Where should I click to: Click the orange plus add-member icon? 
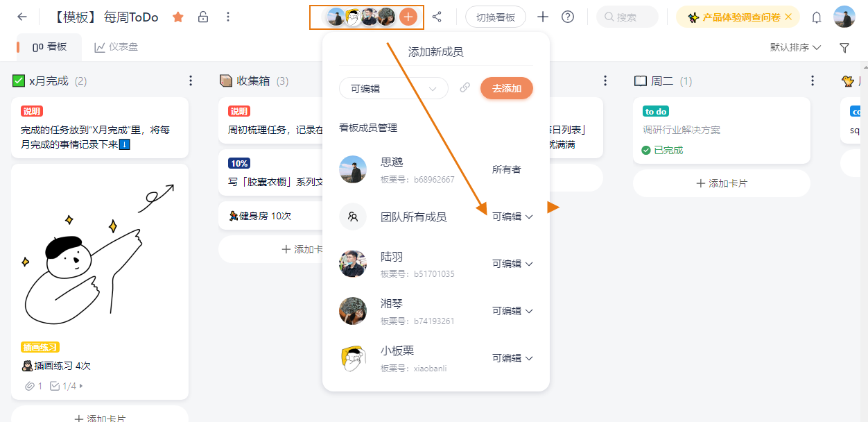tap(408, 17)
